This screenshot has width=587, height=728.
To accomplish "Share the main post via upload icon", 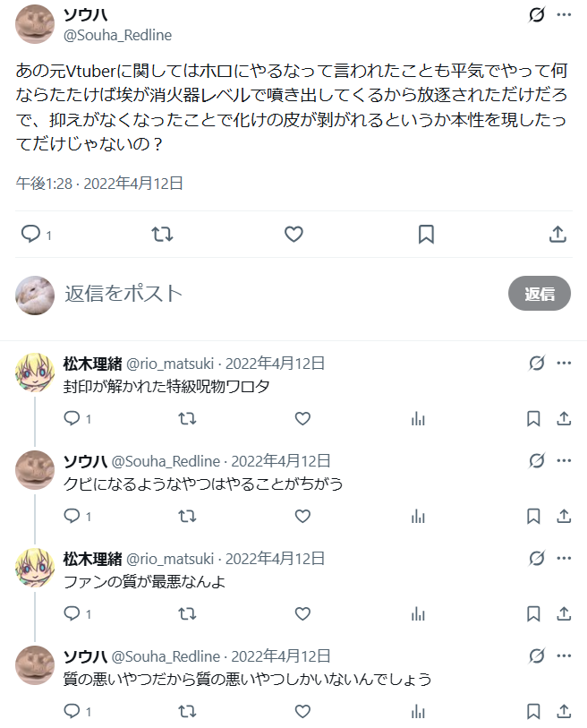I will coord(557,234).
